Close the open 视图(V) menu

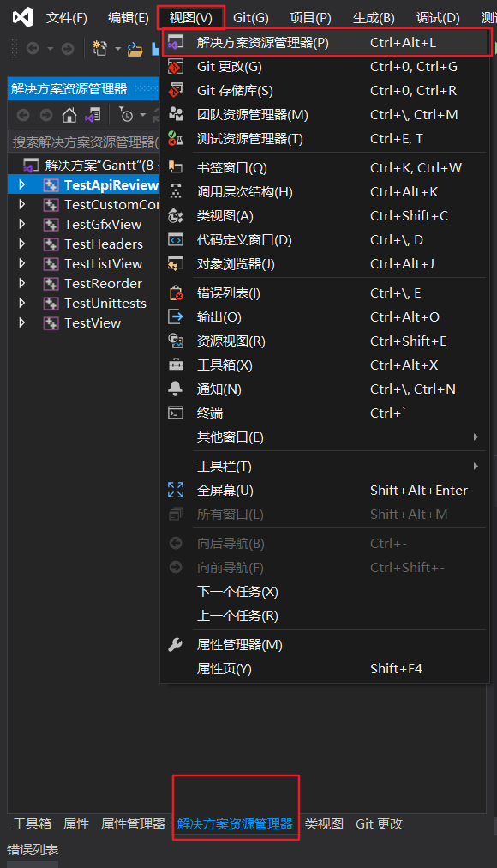(191, 18)
